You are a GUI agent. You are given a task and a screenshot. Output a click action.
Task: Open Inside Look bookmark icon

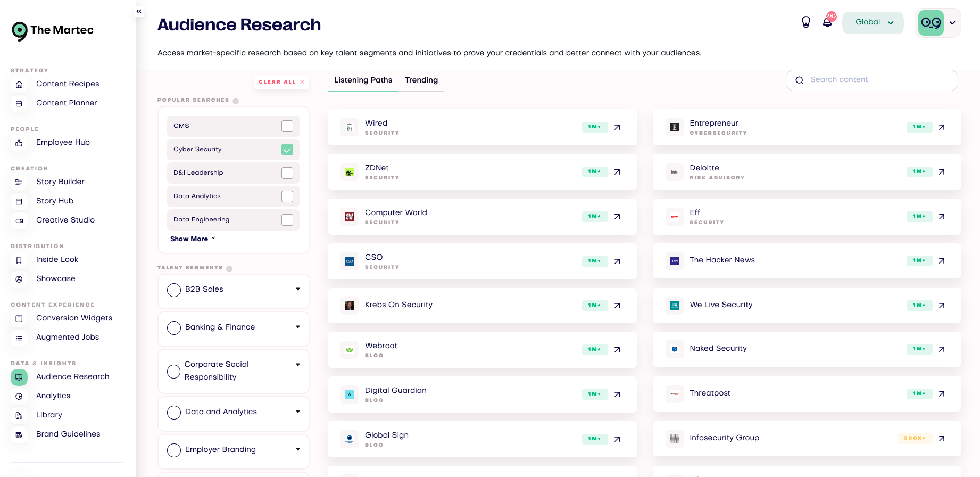pos(19,260)
